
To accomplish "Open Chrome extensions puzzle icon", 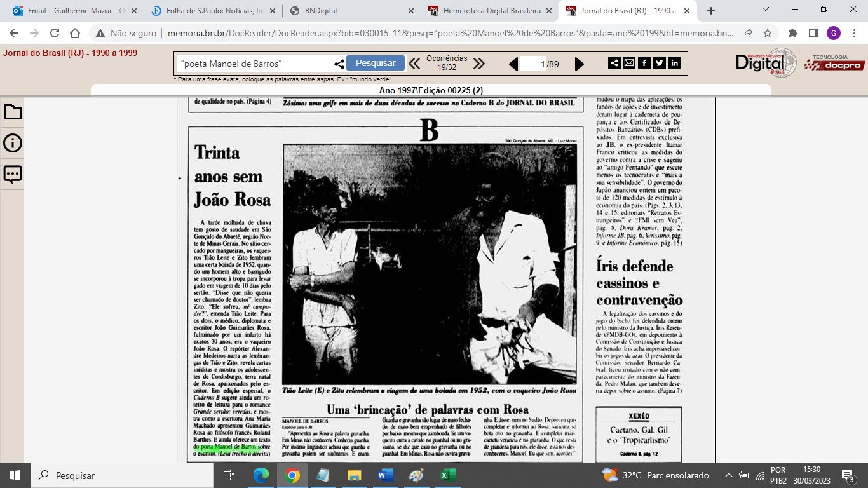I will coord(793,33).
